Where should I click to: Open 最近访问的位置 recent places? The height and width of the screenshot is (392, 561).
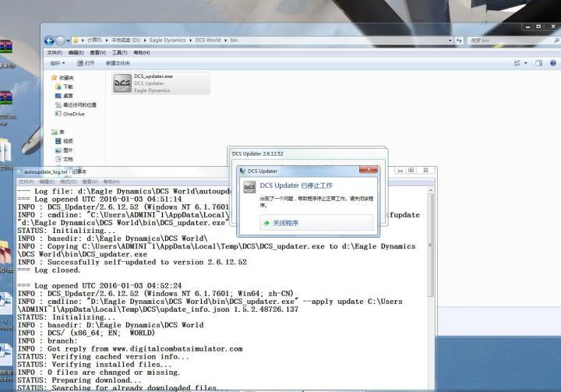[79, 104]
